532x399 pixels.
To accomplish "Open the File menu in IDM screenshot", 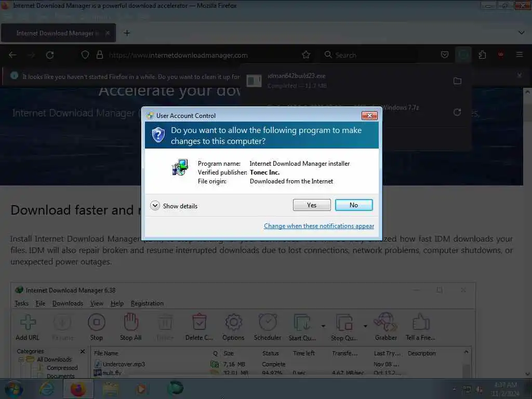I will [x=41, y=303].
